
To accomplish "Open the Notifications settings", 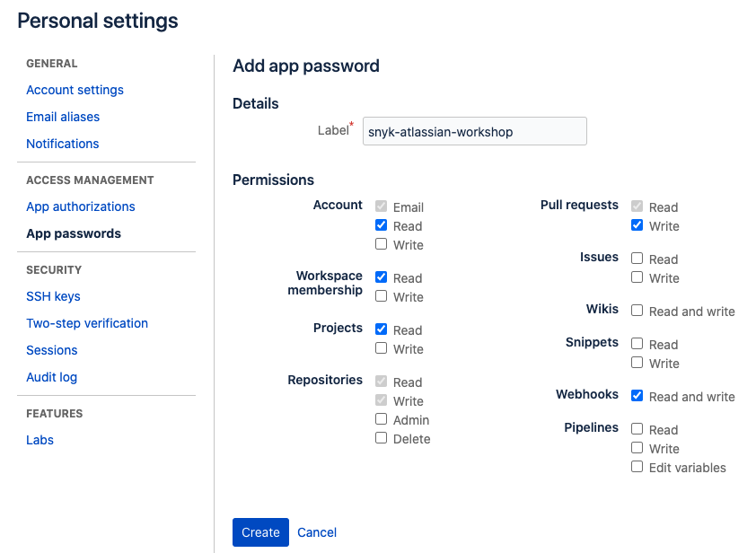I will tap(62, 144).
